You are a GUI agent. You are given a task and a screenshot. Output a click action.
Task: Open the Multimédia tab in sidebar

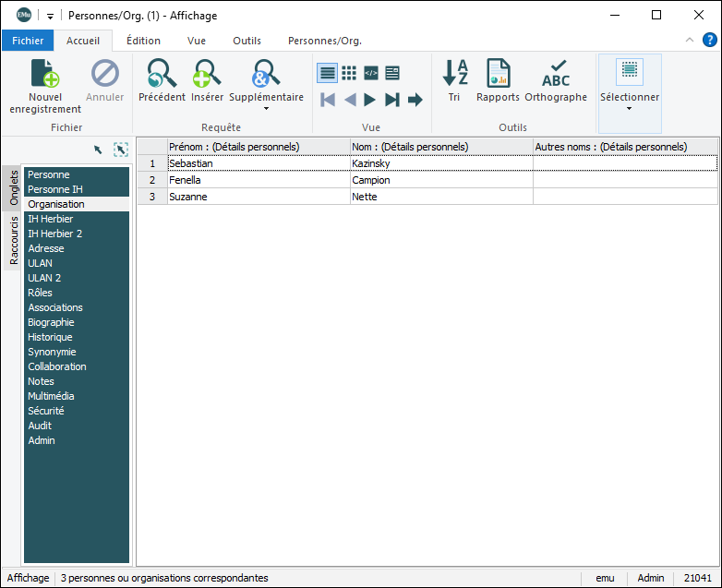[51, 396]
